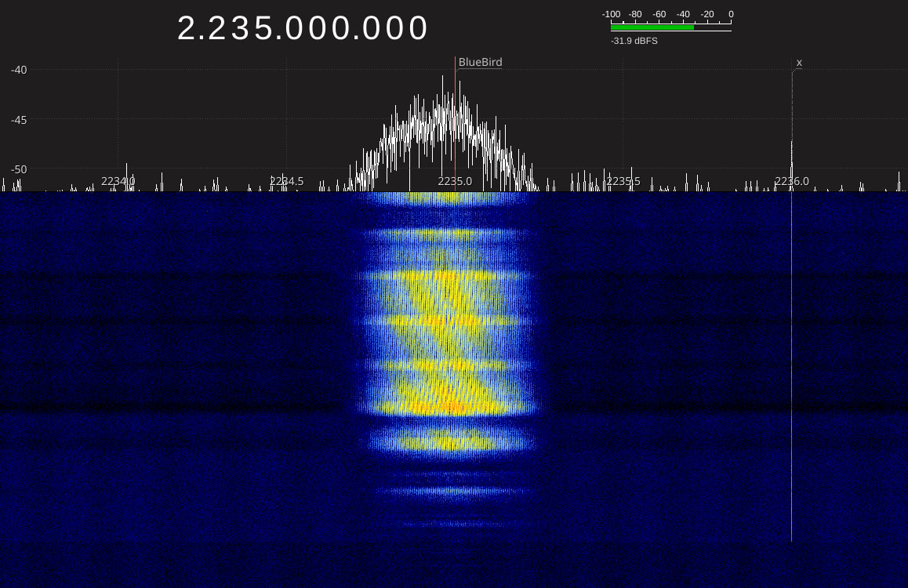Click the 2235.0 frequency axis label

pos(455,181)
